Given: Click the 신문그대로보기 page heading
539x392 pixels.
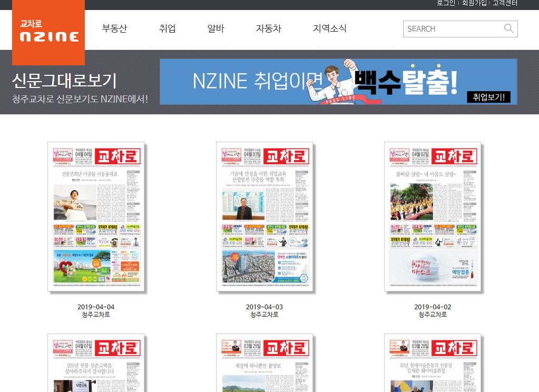Looking at the screenshot, I should coord(65,81).
